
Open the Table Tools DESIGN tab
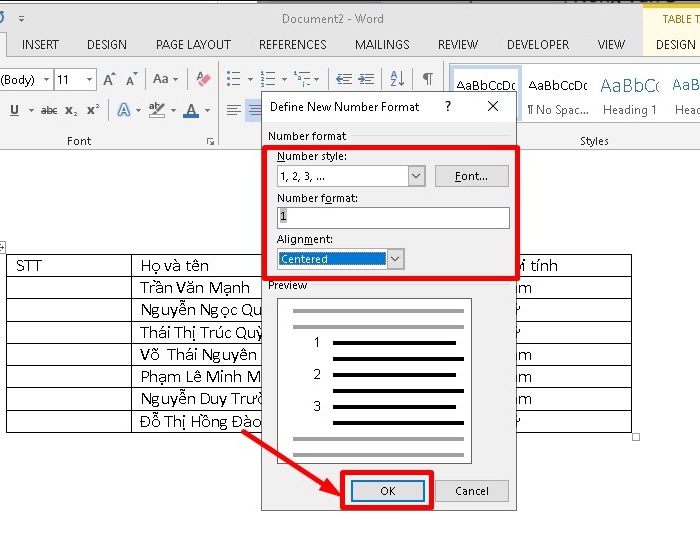(x=675, y=45)
